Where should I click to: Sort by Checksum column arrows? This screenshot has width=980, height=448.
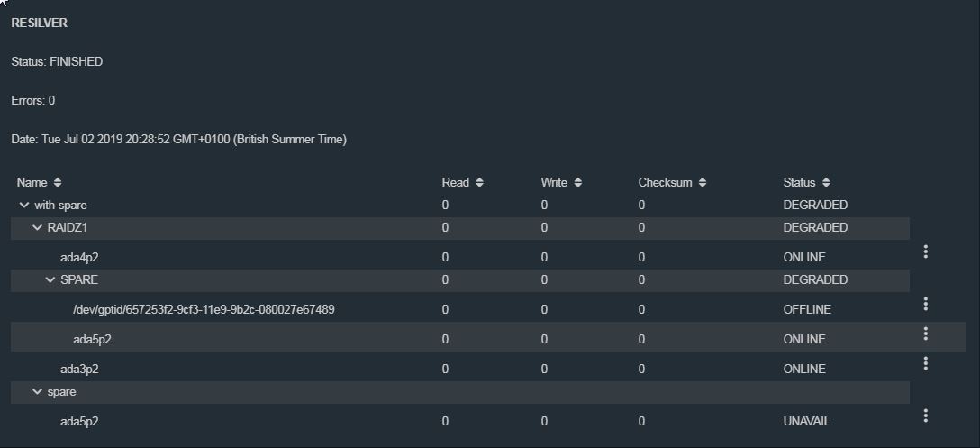click(703, 183)
